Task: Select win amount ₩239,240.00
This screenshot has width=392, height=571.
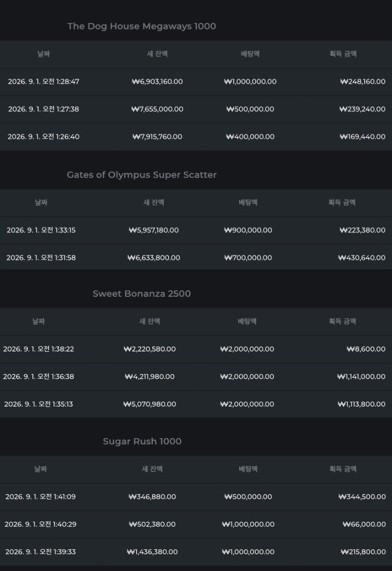Action: coord(362,109)
